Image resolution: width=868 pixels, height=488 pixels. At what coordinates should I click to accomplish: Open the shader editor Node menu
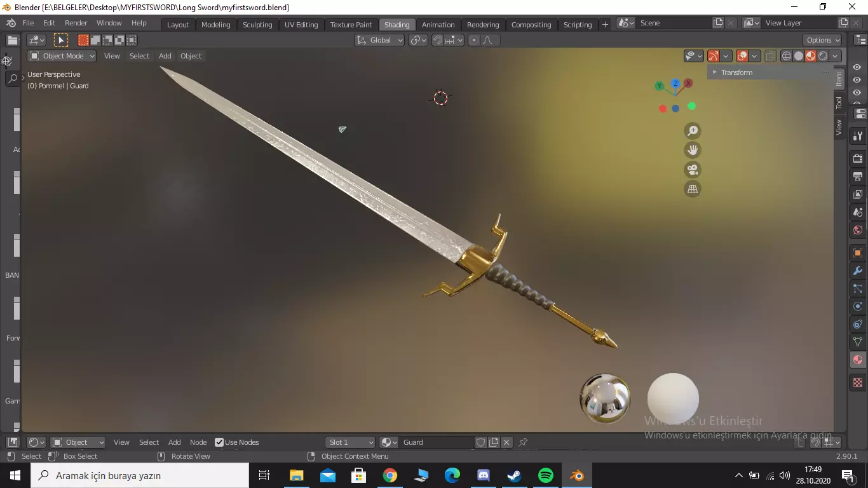(198, 442)
